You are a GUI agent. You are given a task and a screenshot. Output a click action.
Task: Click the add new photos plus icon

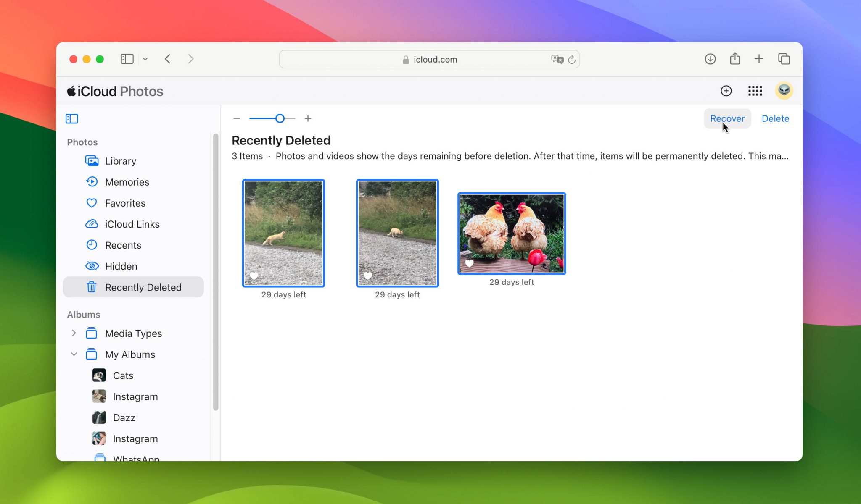click(726, 91)
